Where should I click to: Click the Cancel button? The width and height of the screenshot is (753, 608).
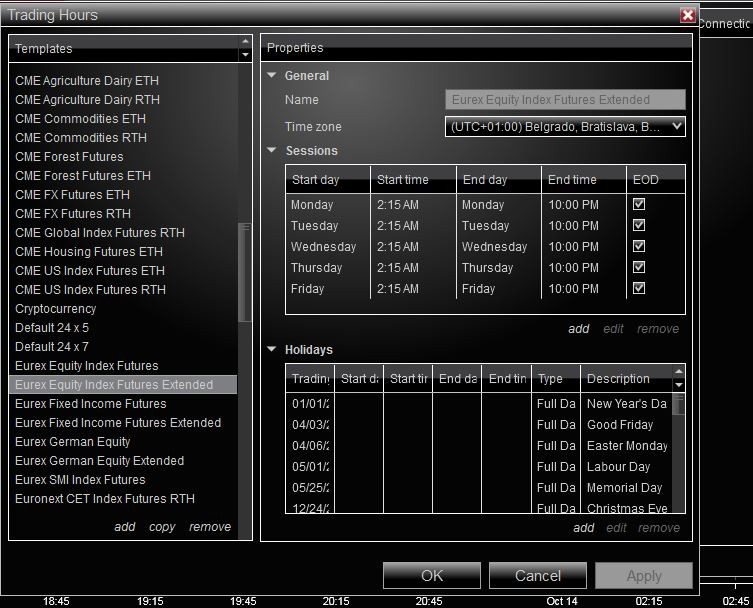[x=538, y=575]
